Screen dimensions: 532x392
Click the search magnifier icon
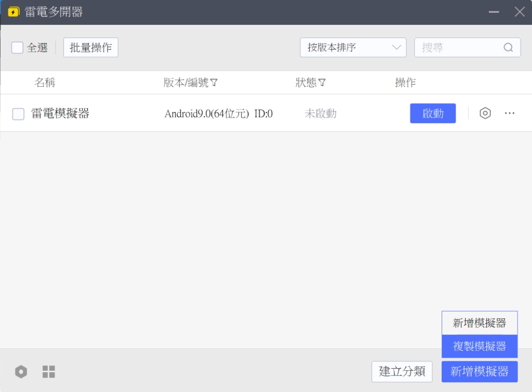click(x=508, y=47)
